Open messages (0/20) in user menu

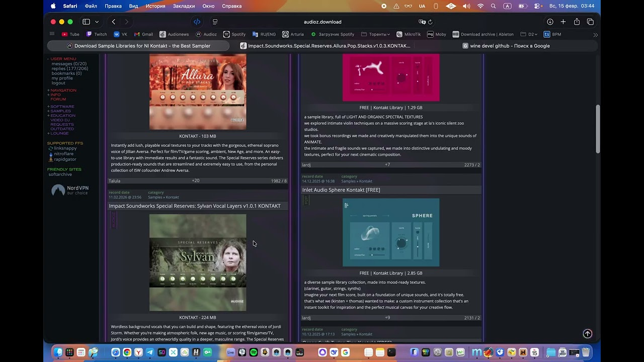click(x=69, y=64)
